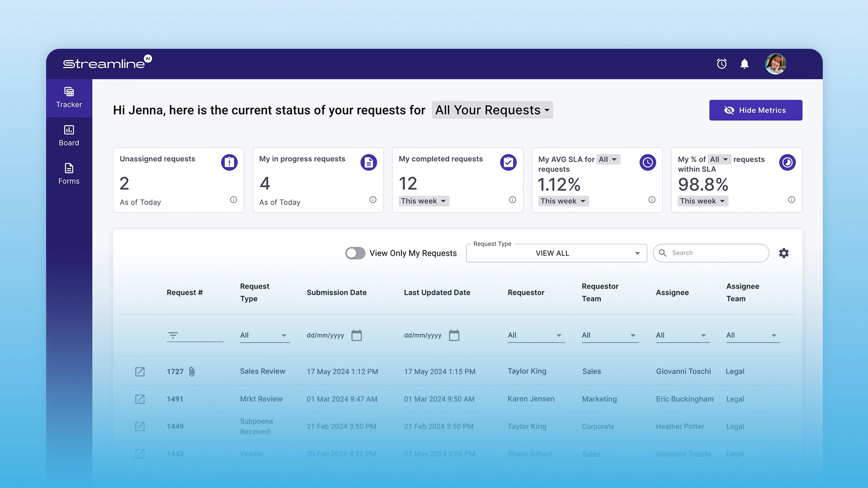Open the Assignee column filter dropdown
The image size is (868, 488).
(x=683, y=335)
